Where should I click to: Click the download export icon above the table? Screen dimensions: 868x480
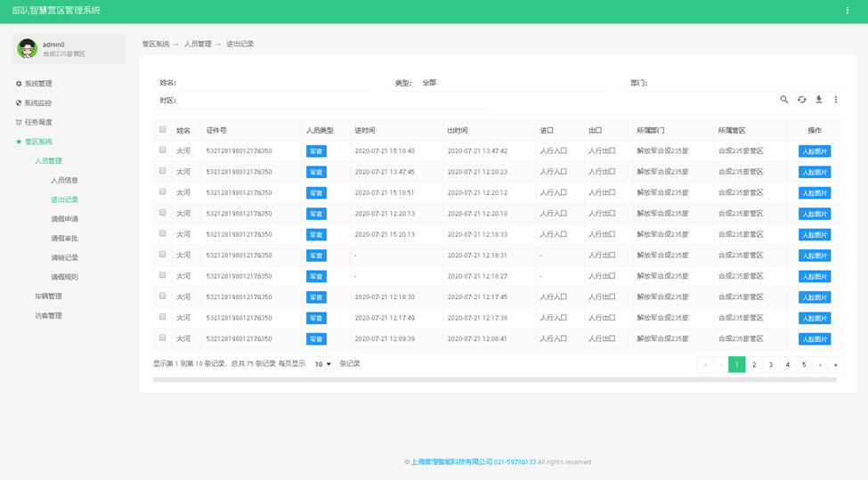(x=819, y=100)
